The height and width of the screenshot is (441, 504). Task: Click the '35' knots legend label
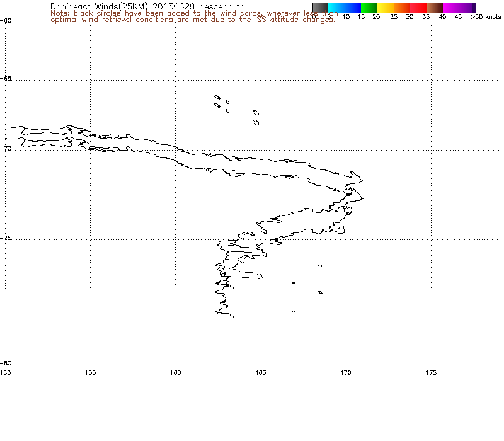click(426, 17)
